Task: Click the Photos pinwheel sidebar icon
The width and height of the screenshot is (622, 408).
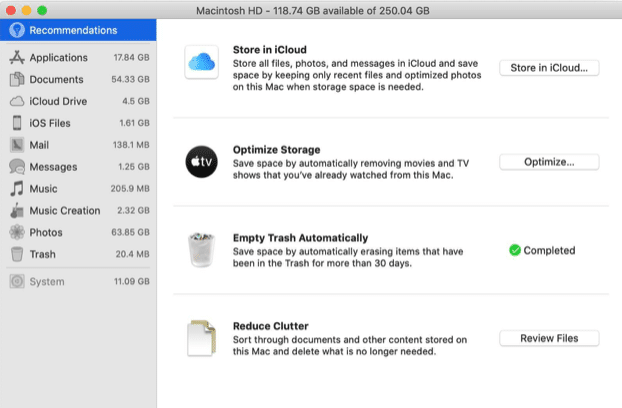Action: (17, 232)
